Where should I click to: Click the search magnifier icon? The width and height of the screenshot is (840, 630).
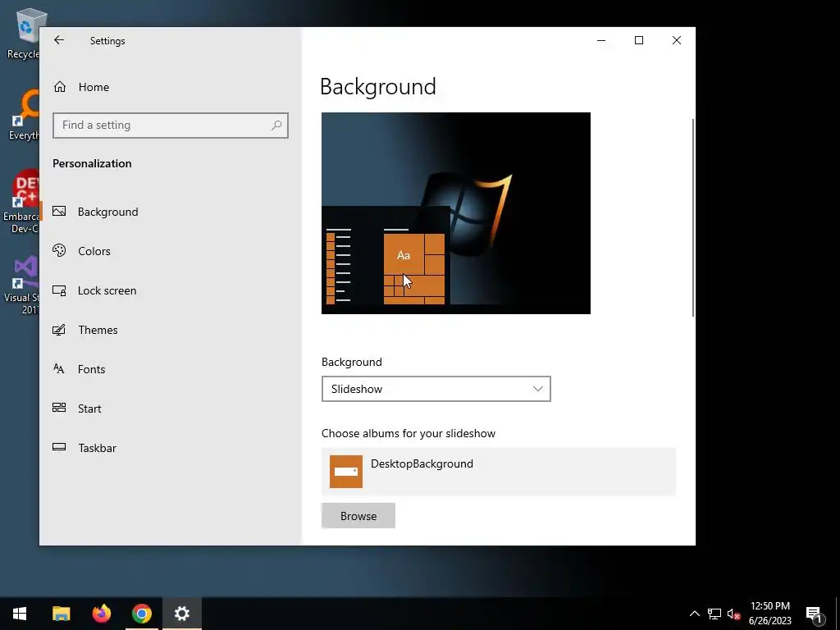276,126
